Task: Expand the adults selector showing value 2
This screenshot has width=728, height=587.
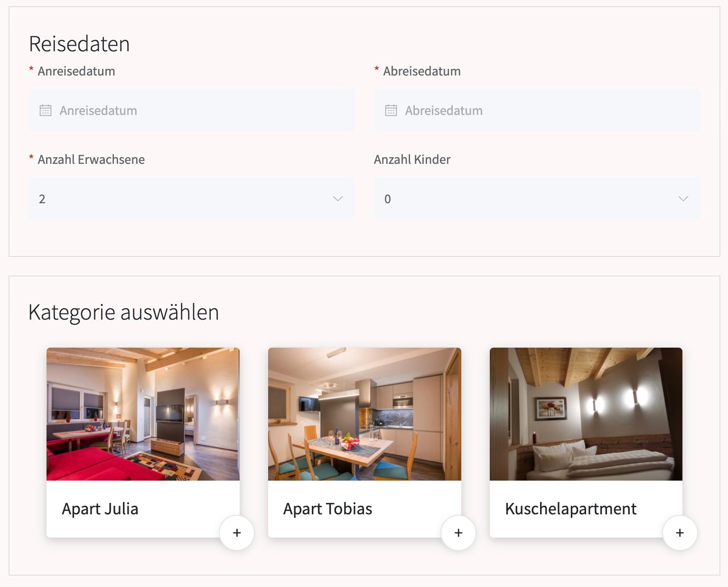Action: coord(192,199)
